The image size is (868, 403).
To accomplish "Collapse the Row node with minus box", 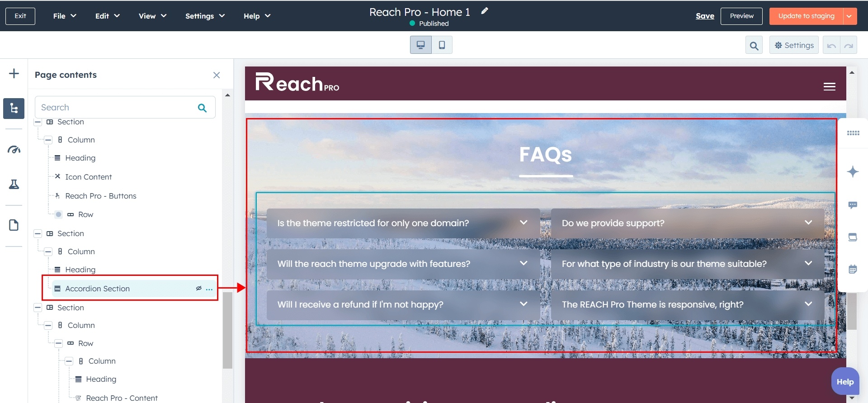I will click(59, 344).
